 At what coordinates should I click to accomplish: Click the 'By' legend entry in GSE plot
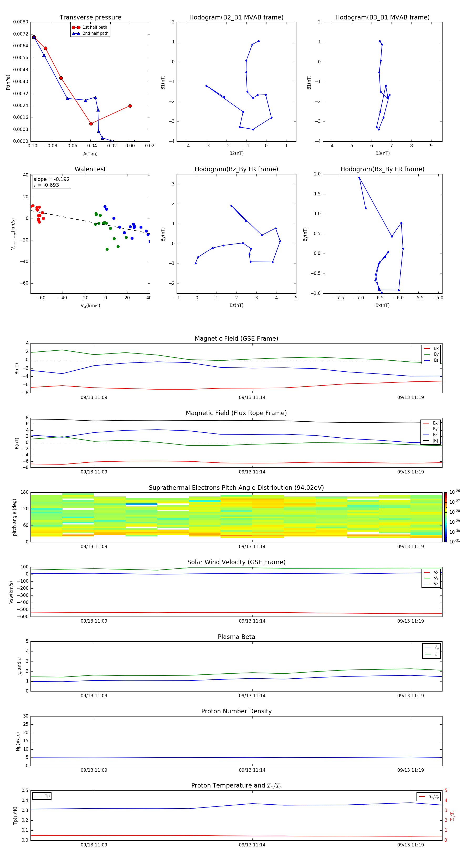coord(431,354)
